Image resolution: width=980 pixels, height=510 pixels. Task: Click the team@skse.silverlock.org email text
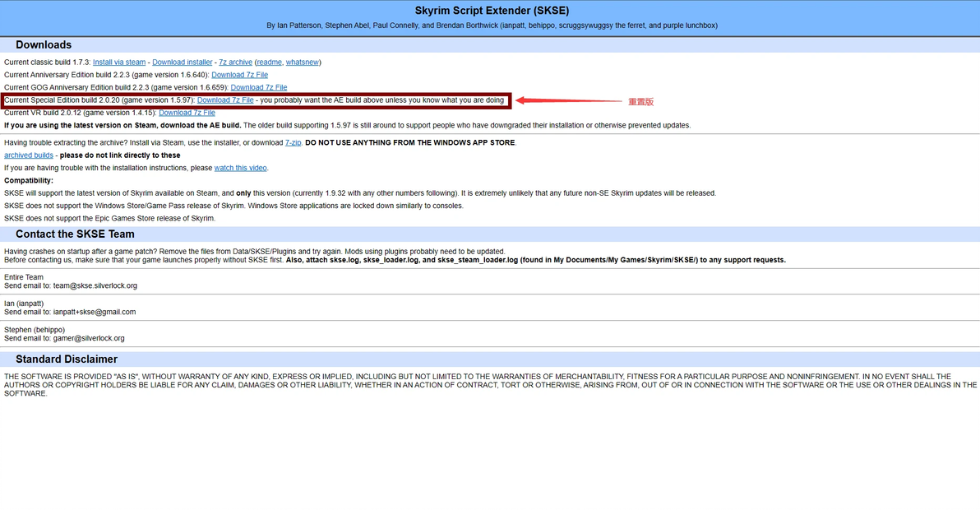(95, 285)
